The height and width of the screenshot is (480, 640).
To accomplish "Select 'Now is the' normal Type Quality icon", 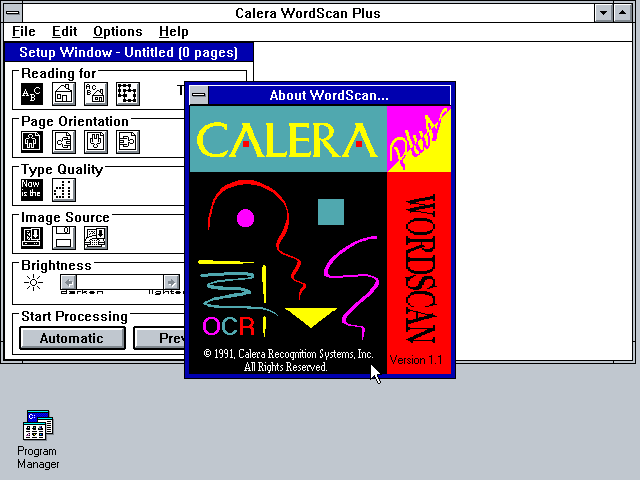I will pos(32,190).
